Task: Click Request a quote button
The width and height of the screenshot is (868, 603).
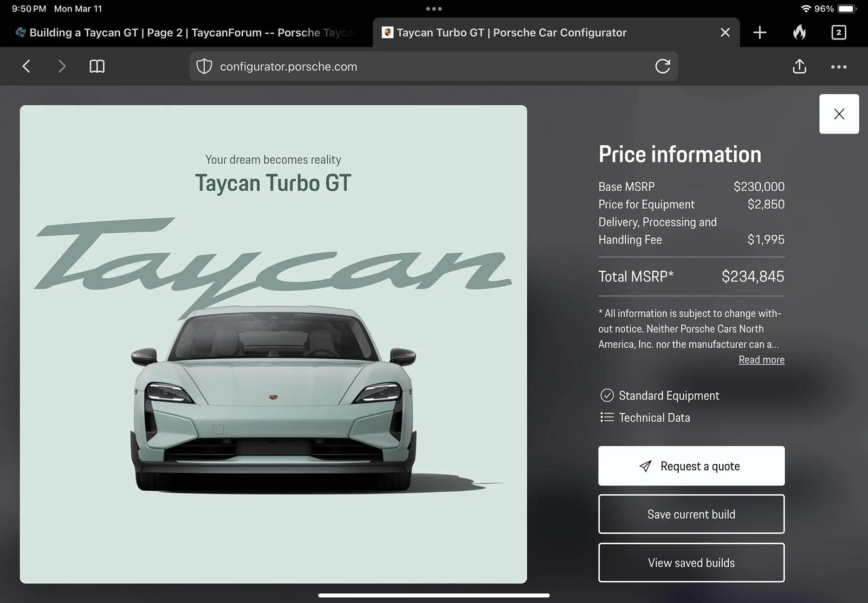Action: click(x=691, y=466)
